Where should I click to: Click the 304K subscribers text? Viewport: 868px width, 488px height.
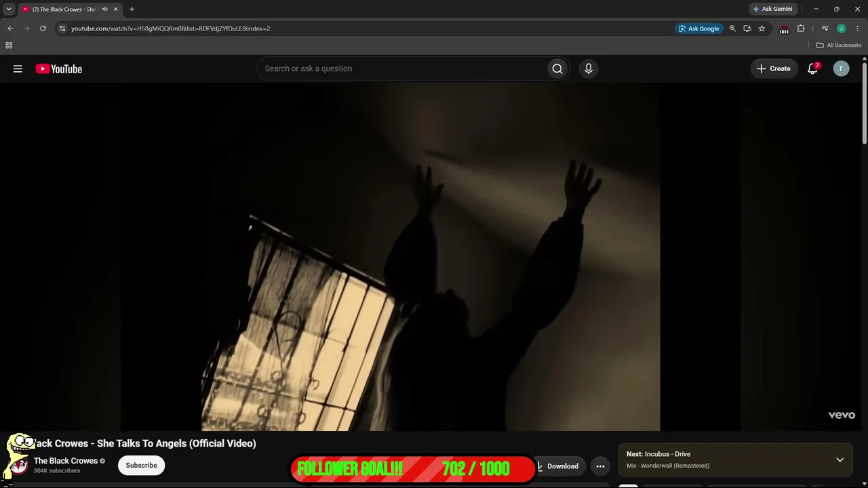point(57,470)
